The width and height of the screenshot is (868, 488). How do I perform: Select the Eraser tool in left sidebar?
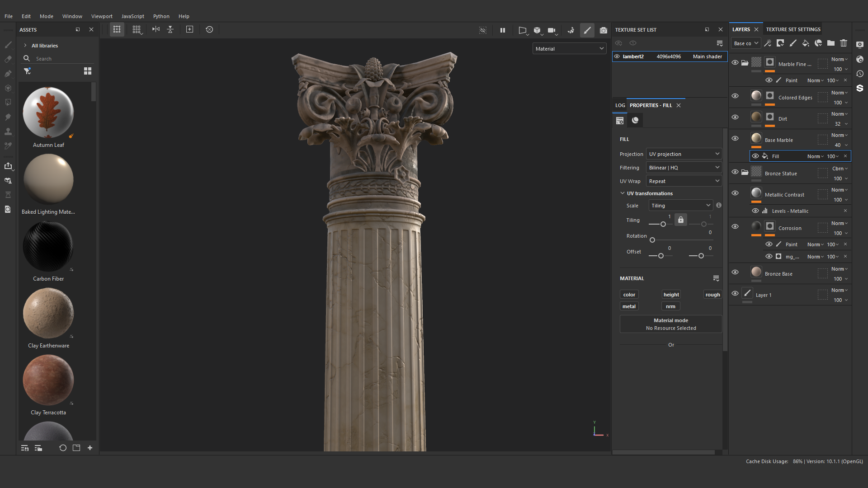click(8, 59)
